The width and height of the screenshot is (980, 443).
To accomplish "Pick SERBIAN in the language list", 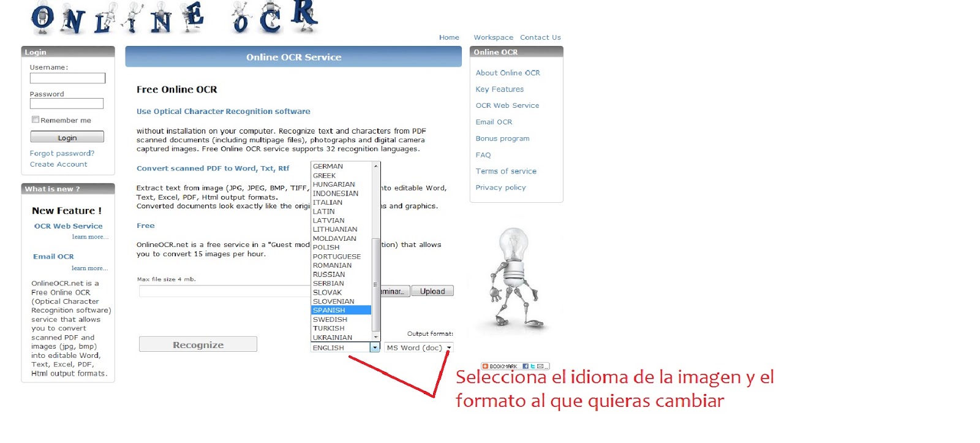I will (341, 283).
